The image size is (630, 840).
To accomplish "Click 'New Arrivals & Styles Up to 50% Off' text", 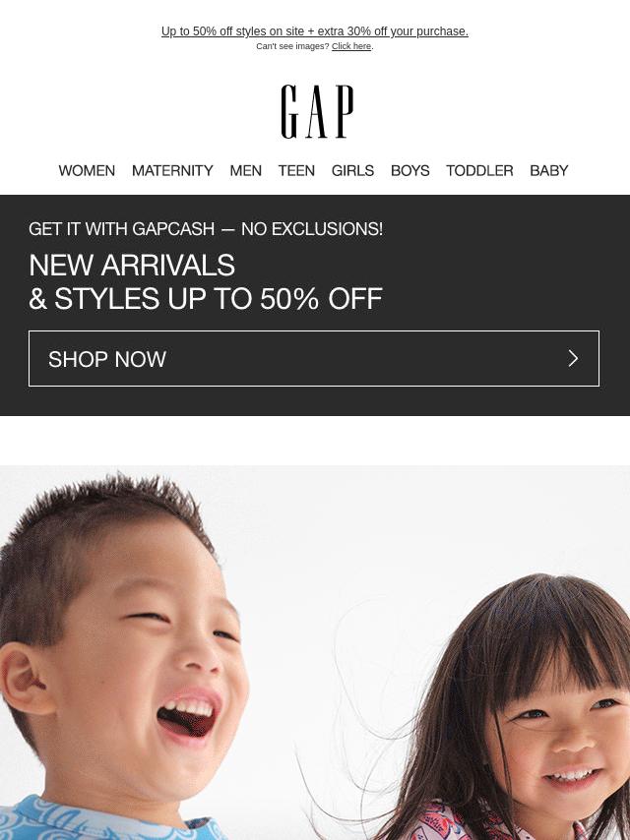I will (x=206, y=281).
